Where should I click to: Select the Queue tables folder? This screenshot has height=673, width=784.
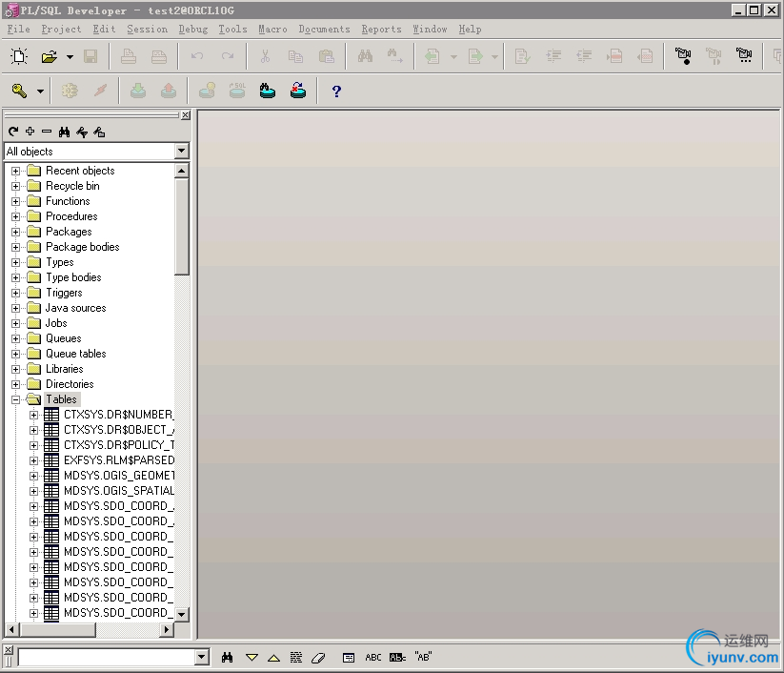pos(76,354)
